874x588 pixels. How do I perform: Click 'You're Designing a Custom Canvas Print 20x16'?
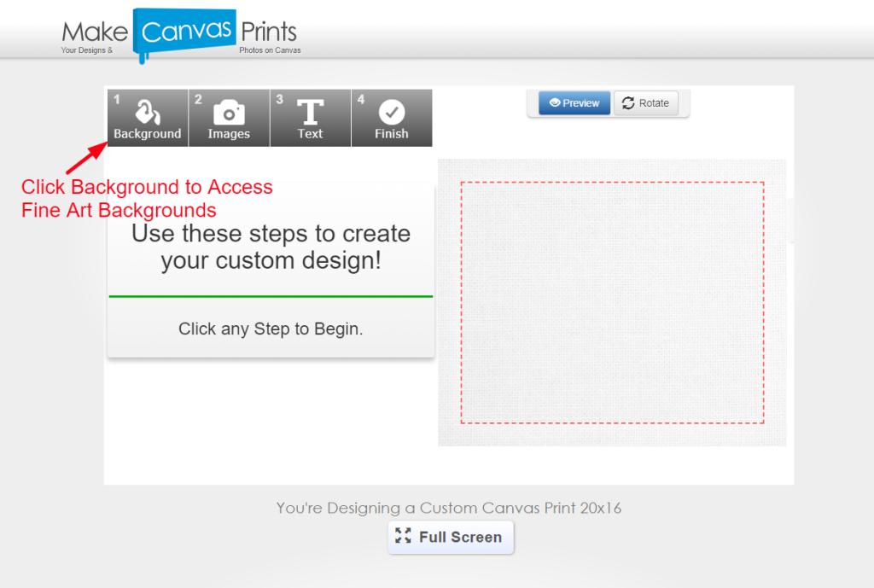coord(449,508)
